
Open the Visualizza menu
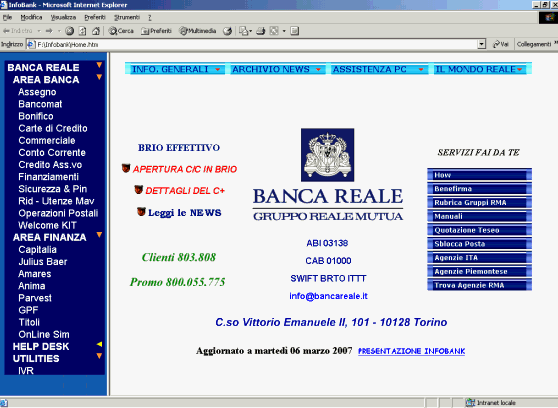pos(63,17)
